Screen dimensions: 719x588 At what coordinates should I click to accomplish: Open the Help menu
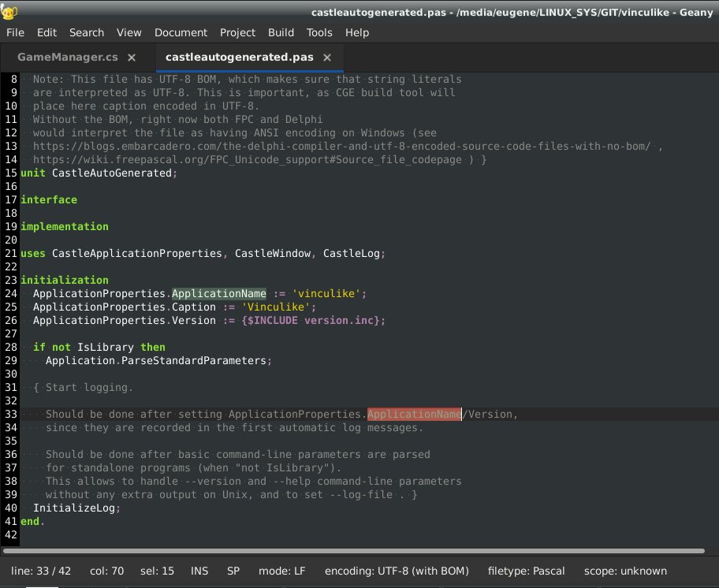pyautogui.click(x=357, y=32)
